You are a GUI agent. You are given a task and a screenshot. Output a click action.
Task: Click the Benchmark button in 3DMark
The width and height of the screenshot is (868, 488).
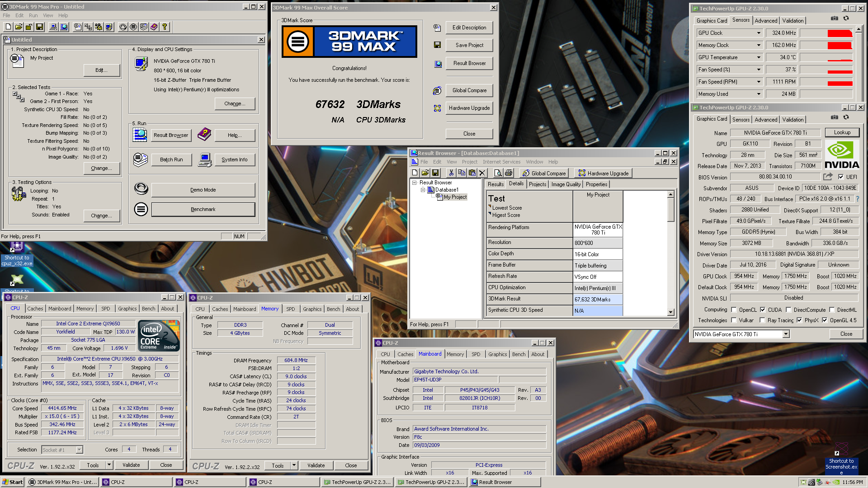pyautogui.click(x=203, y=210)
